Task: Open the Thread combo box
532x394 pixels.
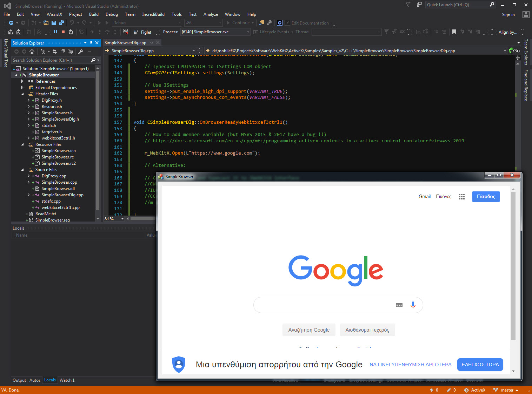Action: (x=346, y=32)
